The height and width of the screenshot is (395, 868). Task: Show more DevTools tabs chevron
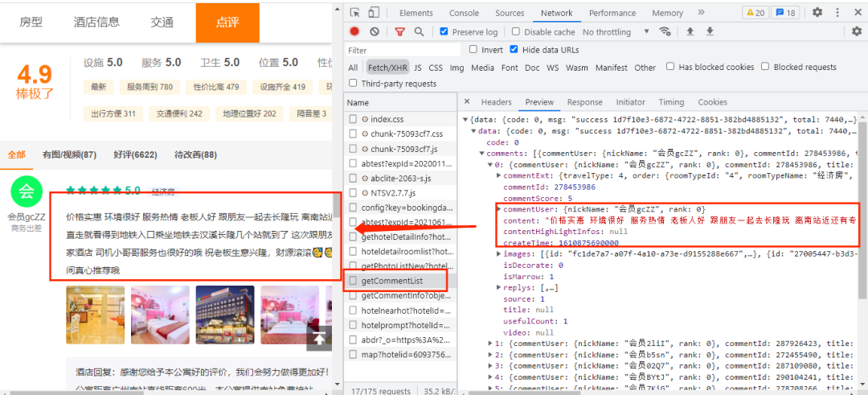(702, 12)
